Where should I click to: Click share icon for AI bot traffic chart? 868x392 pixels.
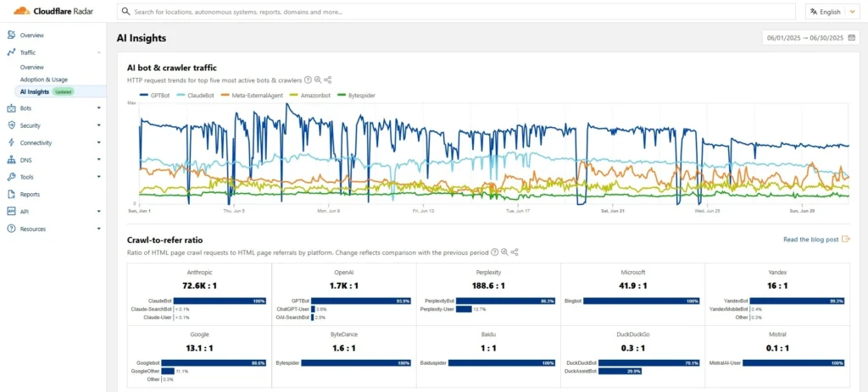click(328, 80)
